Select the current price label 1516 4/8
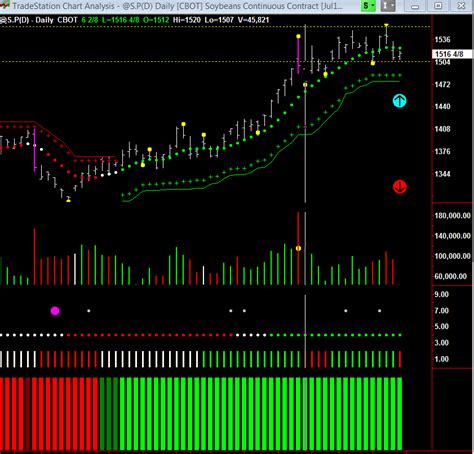Screen dimensions: 474x454 (x=452, y=54)
